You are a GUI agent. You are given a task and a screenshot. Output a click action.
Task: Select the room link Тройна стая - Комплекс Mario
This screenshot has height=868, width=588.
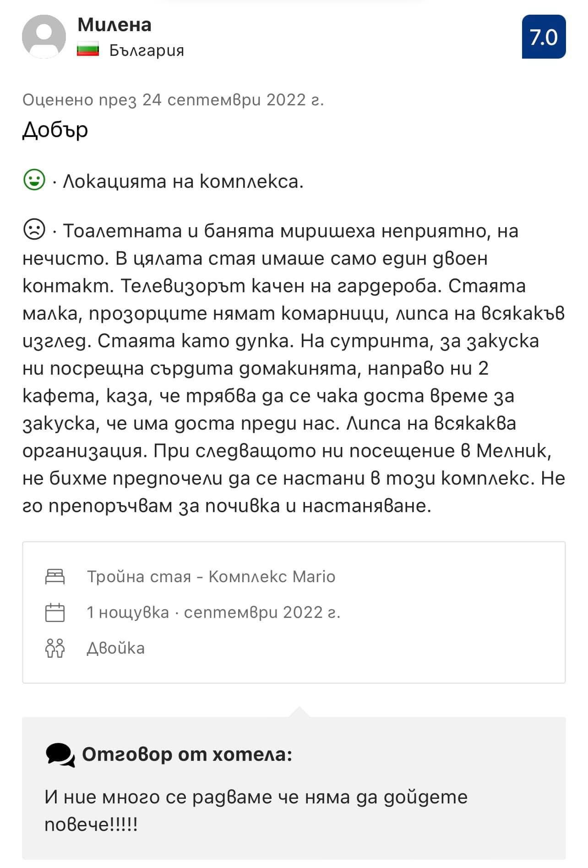211,576
